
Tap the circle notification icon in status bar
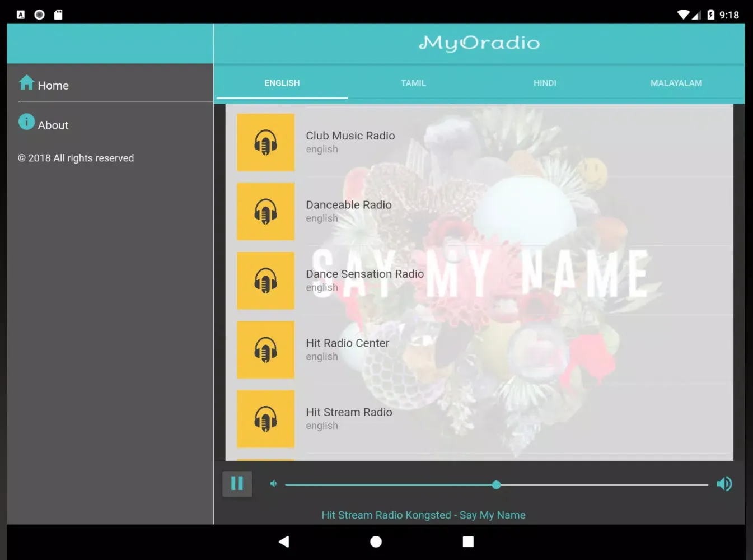(x=39, y=15)
